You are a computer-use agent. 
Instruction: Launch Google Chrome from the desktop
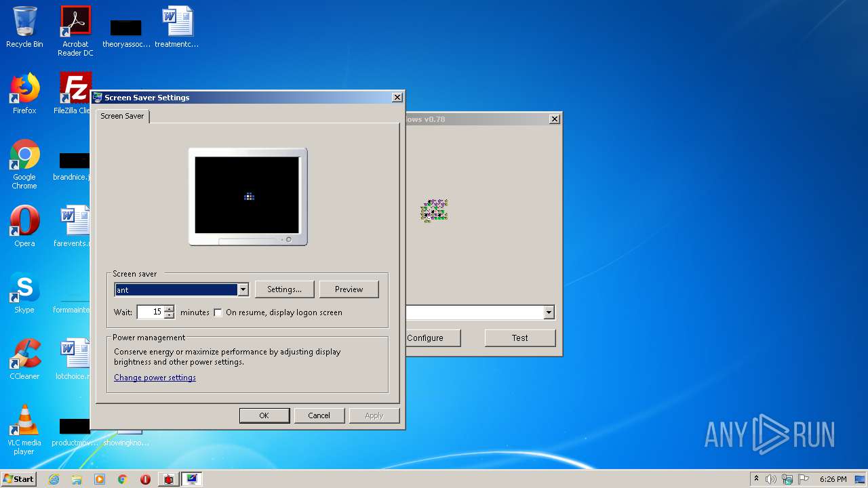pyautogui.click(x=24, y=164)
